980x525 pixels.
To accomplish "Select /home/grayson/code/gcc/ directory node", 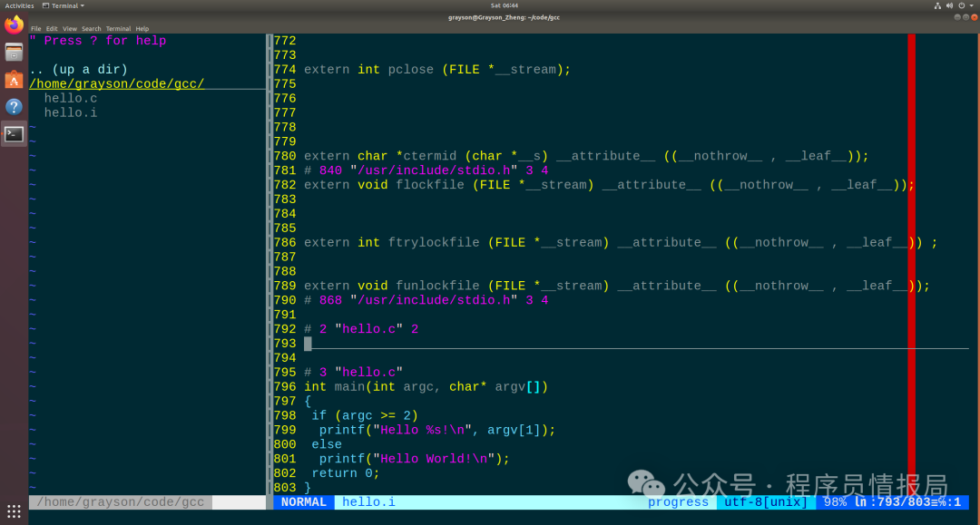I will tap(117, 83).
